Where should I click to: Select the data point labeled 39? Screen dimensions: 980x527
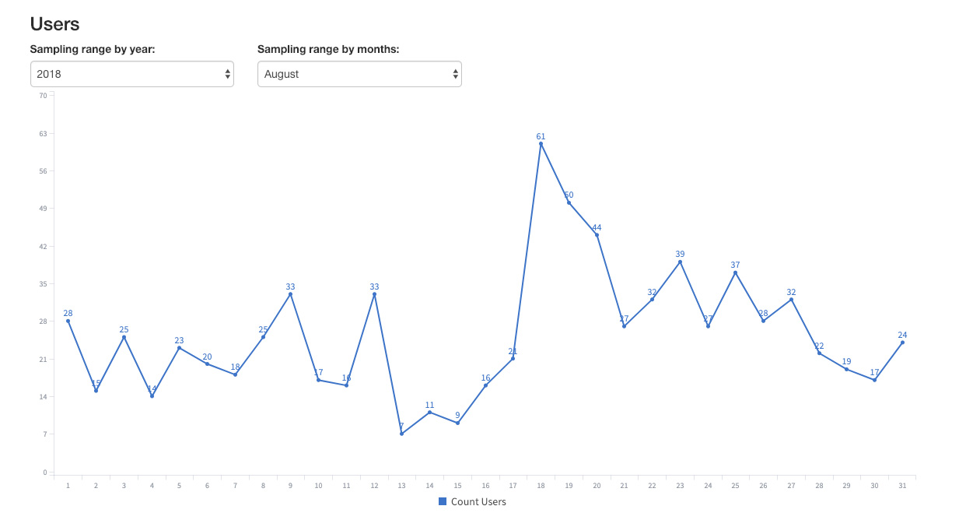click(x=680, y=262)
